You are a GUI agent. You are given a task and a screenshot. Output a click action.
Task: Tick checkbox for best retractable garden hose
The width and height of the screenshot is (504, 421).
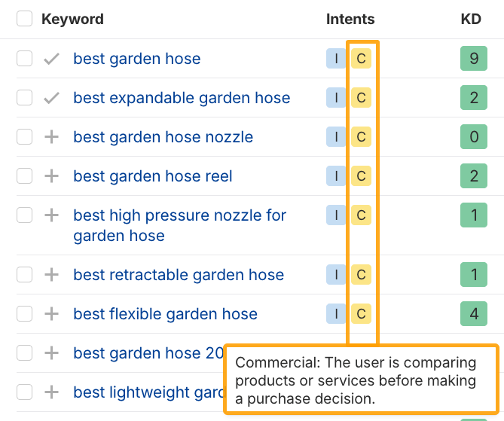tap(25, 275)
